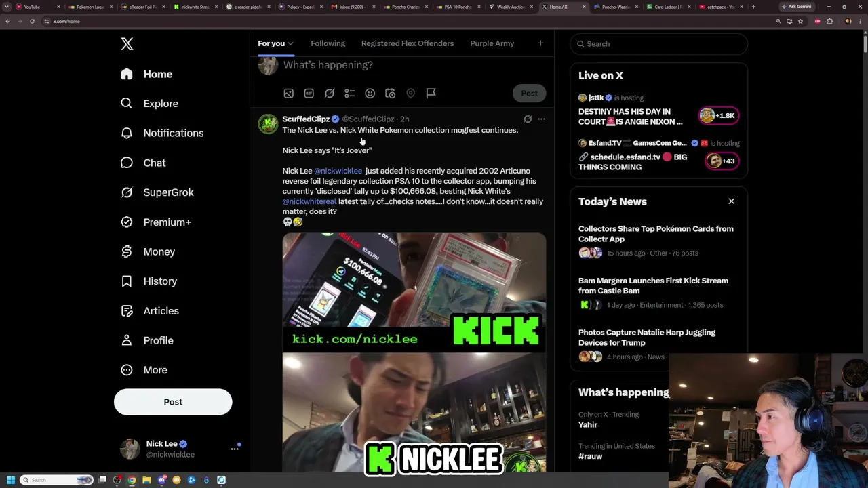Click the location tag icon in composer
The height and width of the screenshot is (488, 868).
pyautogui.click(x=411, y=94)
